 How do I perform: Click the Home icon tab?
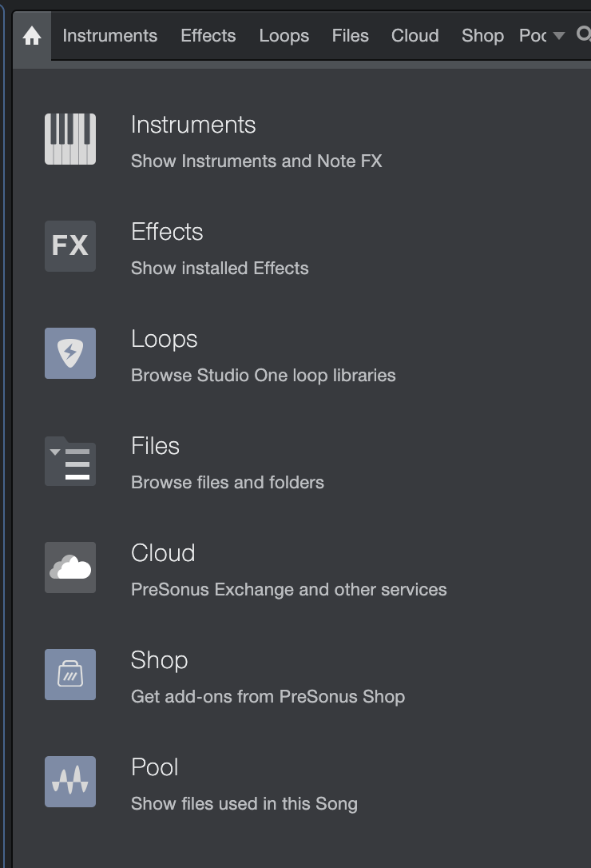coord(32,36)
